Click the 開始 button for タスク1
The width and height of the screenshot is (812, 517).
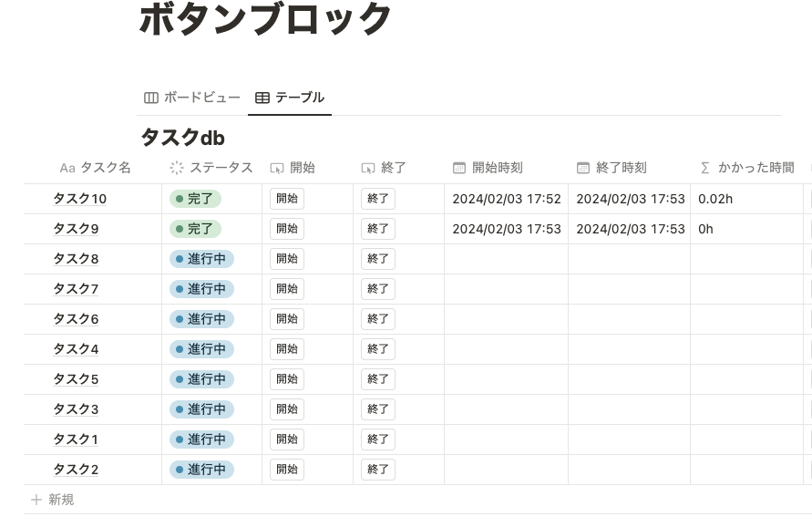pyautogui.click(x=287, y=439)
